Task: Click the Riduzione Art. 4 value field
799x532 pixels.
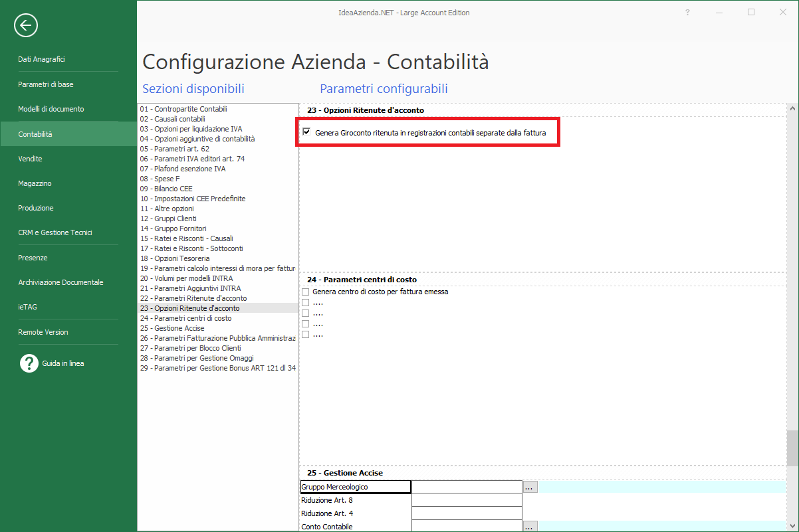Action: [x=467, y=513]
